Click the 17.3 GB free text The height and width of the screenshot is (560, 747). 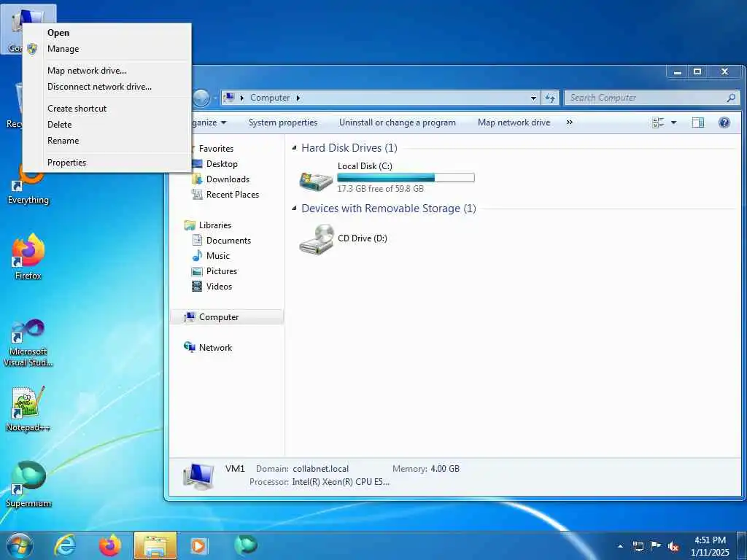tap(381, 189)
